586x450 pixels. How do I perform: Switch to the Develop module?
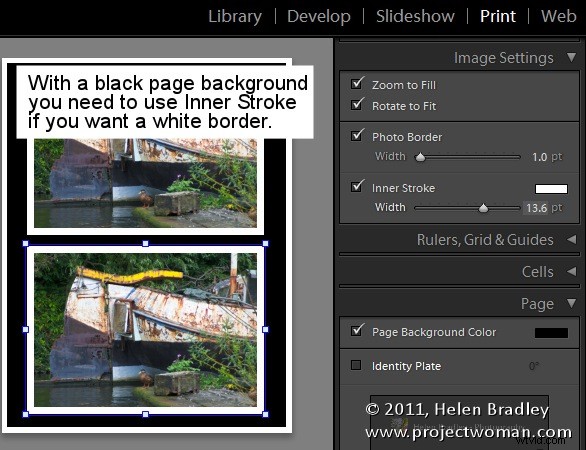pos(319,17)
